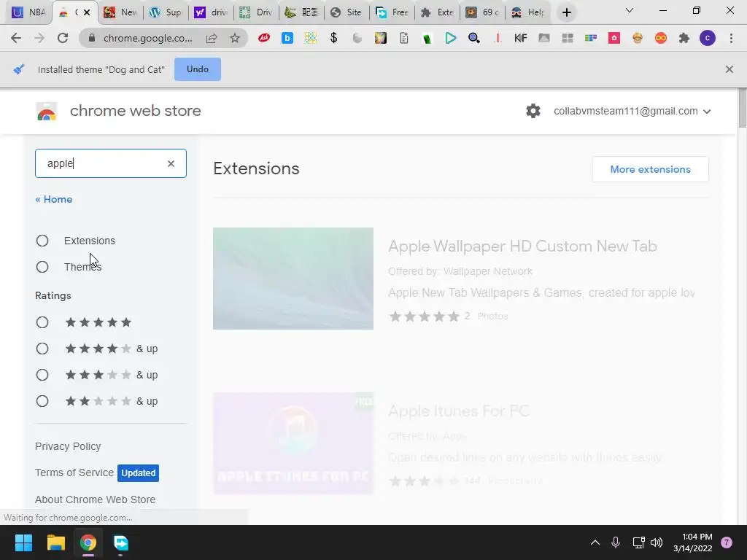Click the gray image extension icon
Viewport: 747px width, 560px height.
pyautogui.click(x=544, y=38)
